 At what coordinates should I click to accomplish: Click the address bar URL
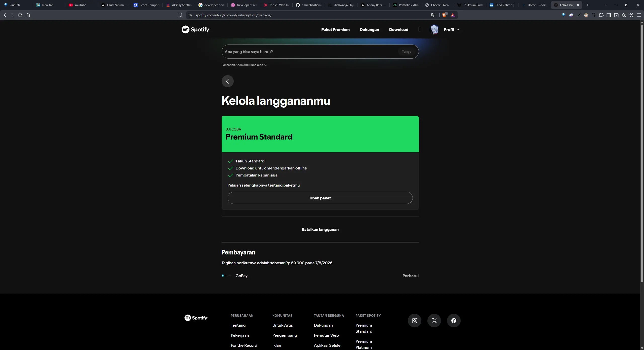(x=233, y=15)
